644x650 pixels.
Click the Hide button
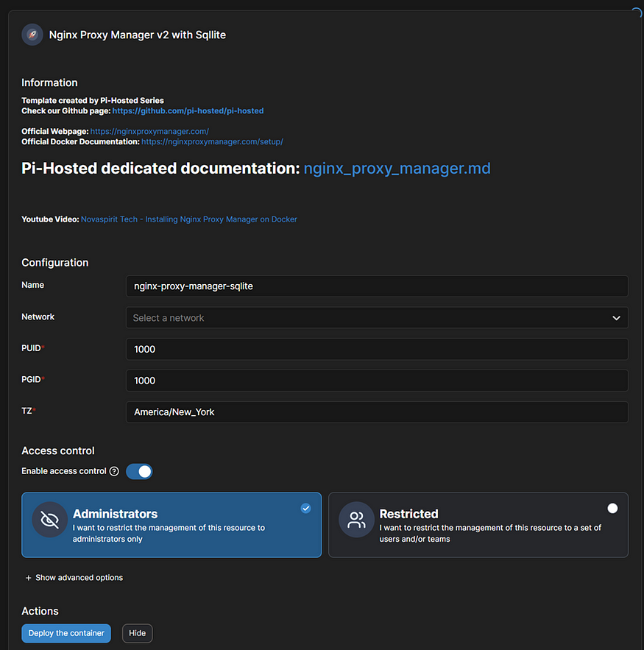[x=137, y=633]
